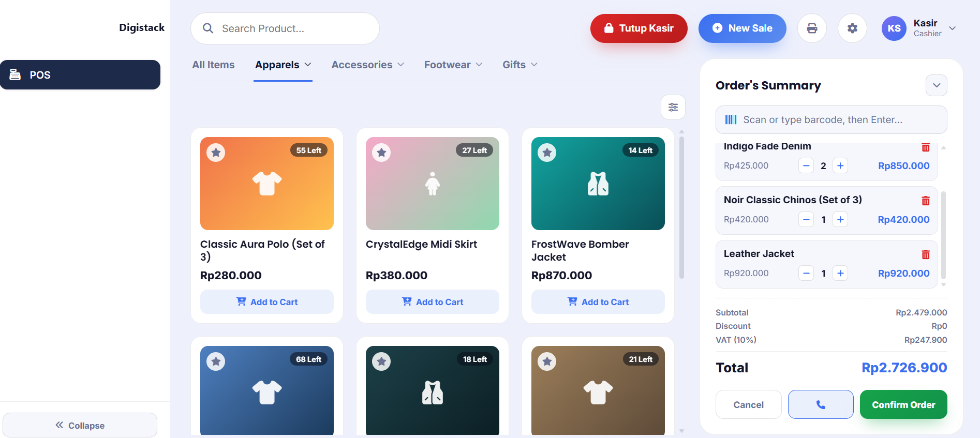
Task: Collapse the sidebar
Action: click(x=80, y=425)
